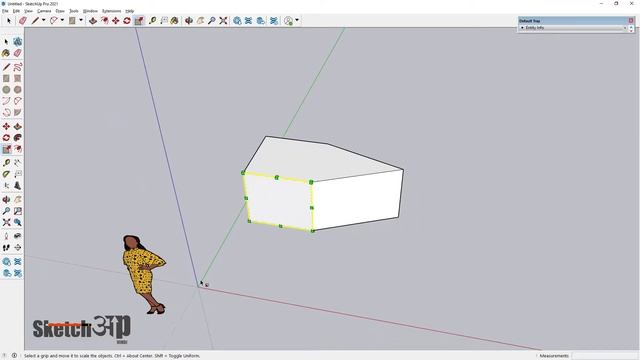Choose the Line pencil tool in top toolbar

pos(36,20)
